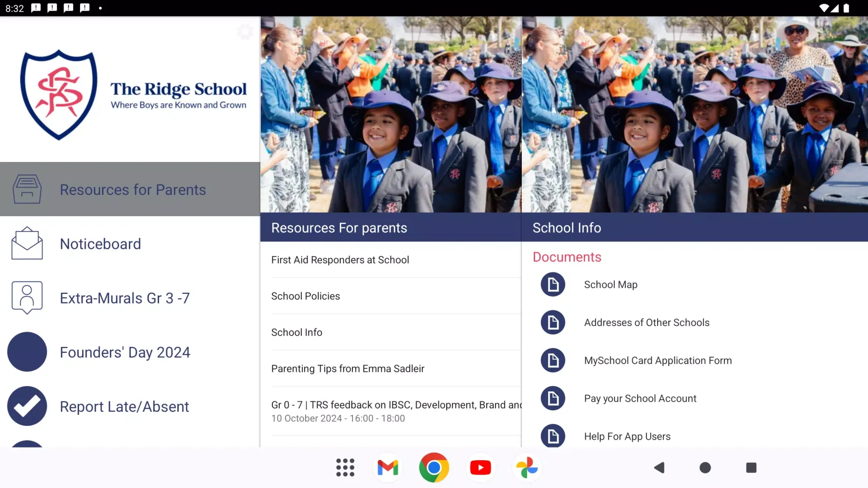Tap the Android back navigation button
This screenshot has width=868, height=488.
[659, 467]
